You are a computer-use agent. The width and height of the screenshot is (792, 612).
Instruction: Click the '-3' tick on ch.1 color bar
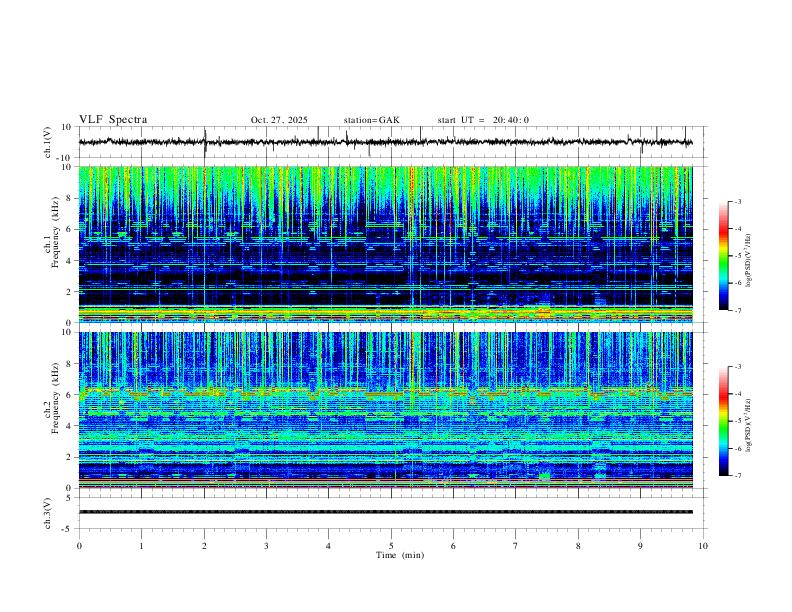pos(737,202)
